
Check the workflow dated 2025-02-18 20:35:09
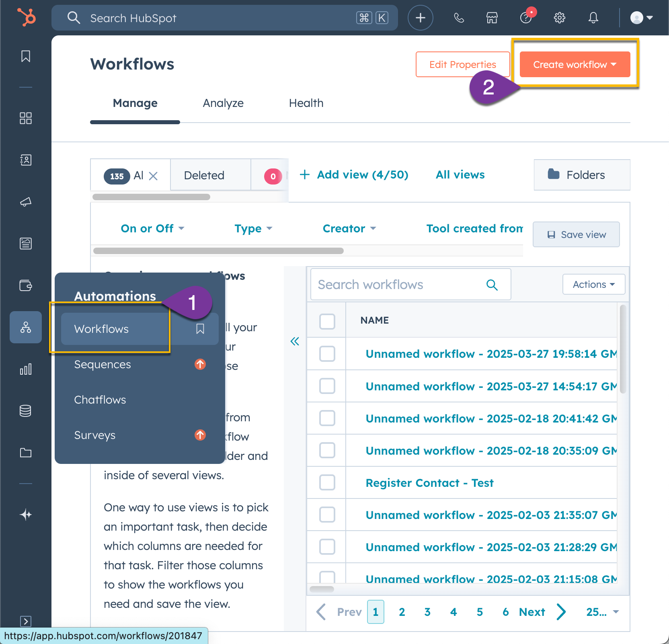tap(327, 450)
